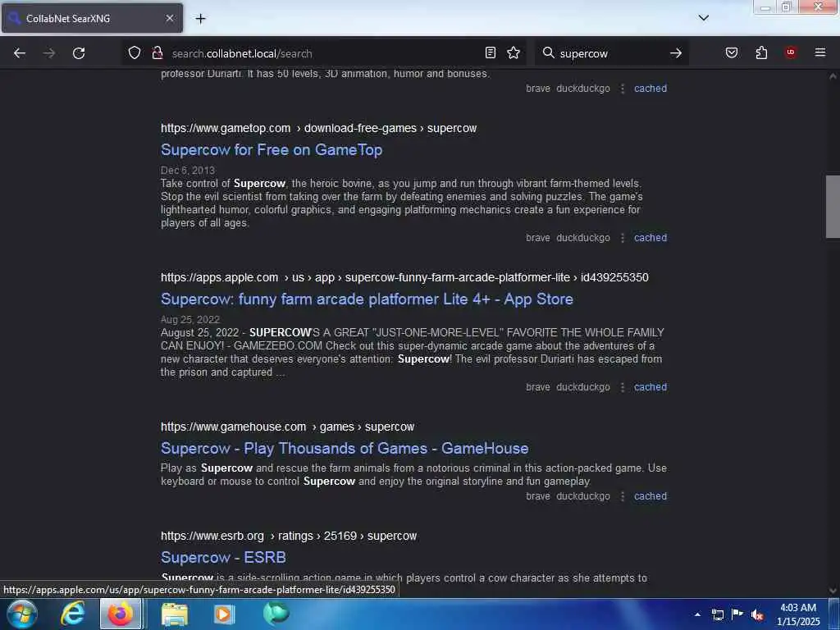840x630 pixels.
Task: Open more options for App Store result
Action: click(x=623, y=387)
